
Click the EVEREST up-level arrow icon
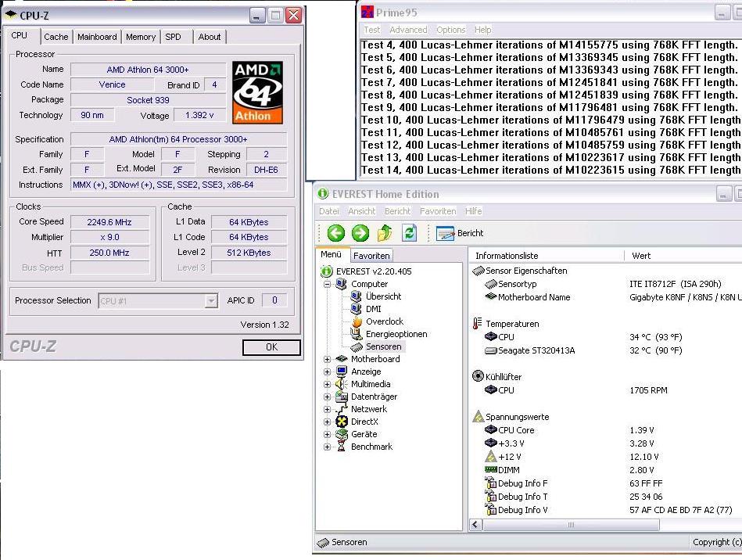[385, 232]
